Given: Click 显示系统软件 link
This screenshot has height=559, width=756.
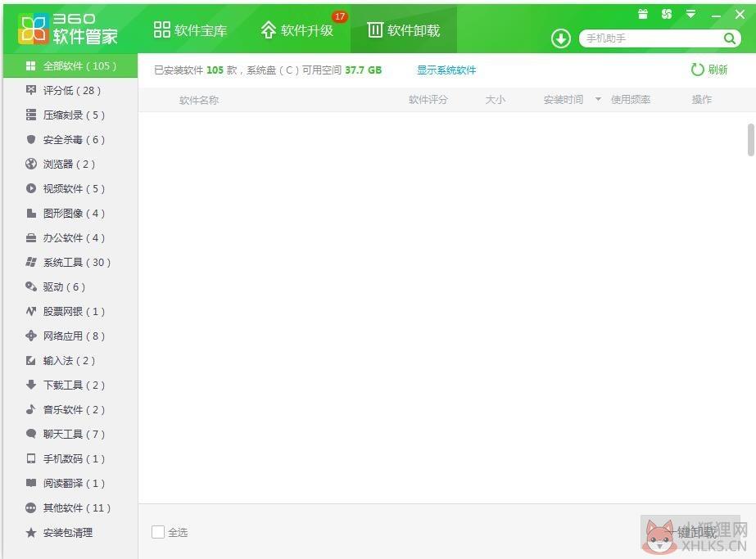Looking at the screenshot, I should click(446, 70).
